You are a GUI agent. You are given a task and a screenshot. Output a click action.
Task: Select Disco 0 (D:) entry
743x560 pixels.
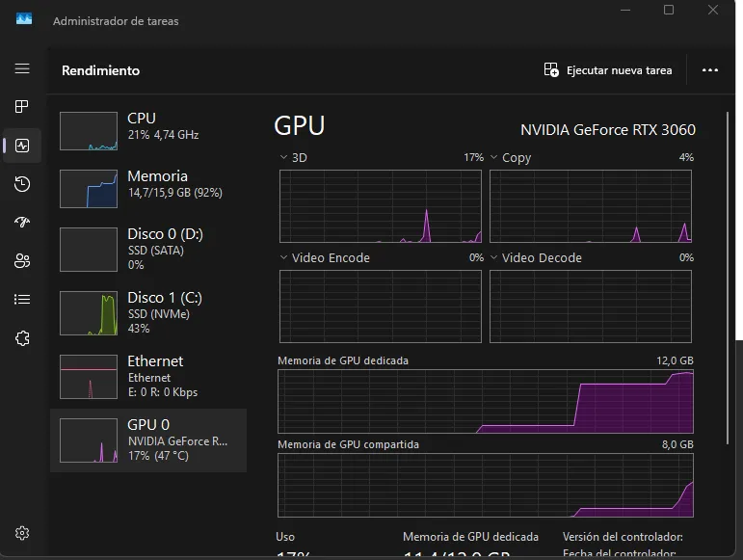coord(148,250)
